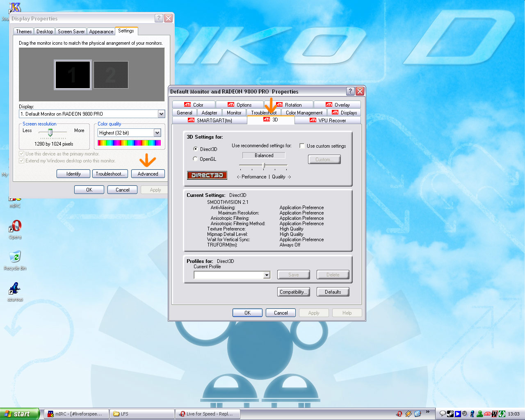This screenshot has height=420, width=525.
Task: Open the ATI Overlay tab
Action: point(337,105)
